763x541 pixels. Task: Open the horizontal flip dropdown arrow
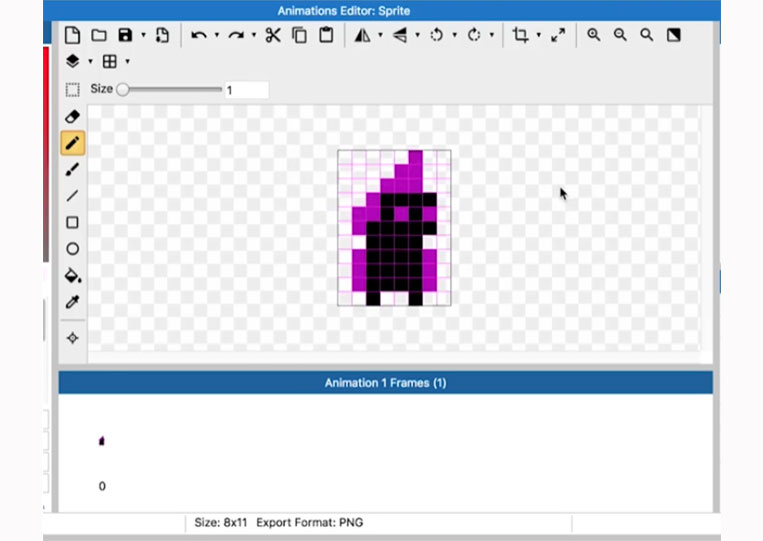[381, 35]
